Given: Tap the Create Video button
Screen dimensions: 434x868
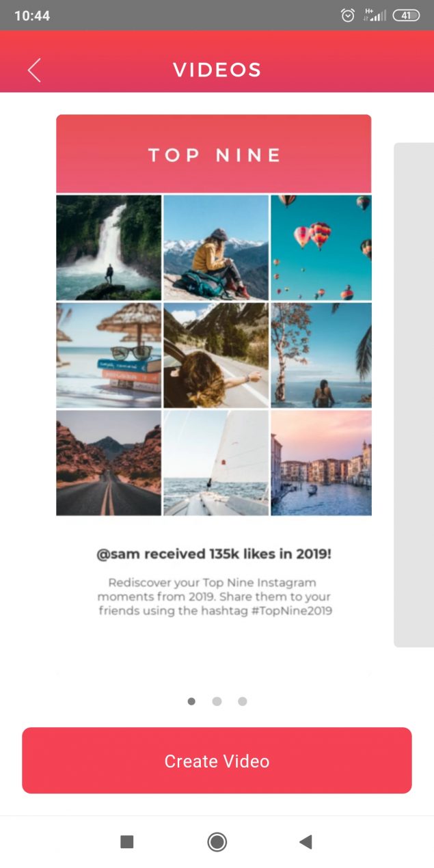Looking at the screenshot, I should 217,761.
